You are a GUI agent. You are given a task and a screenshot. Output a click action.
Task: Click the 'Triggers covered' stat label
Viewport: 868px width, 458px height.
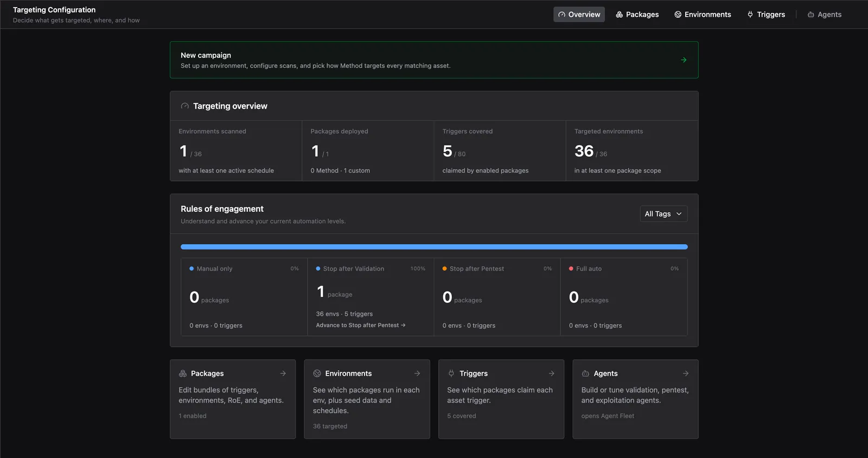468,131
